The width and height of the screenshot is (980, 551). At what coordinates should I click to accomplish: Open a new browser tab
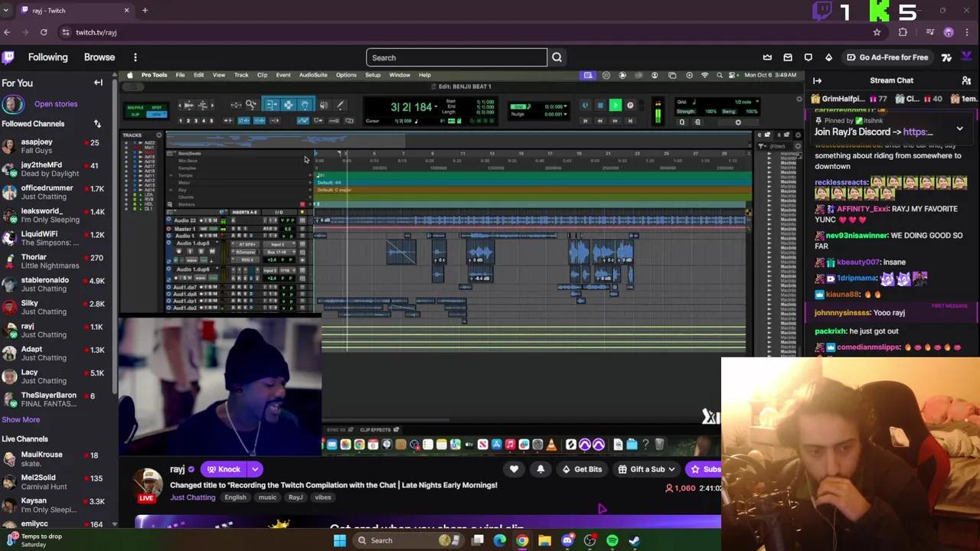tap(145, 11)
